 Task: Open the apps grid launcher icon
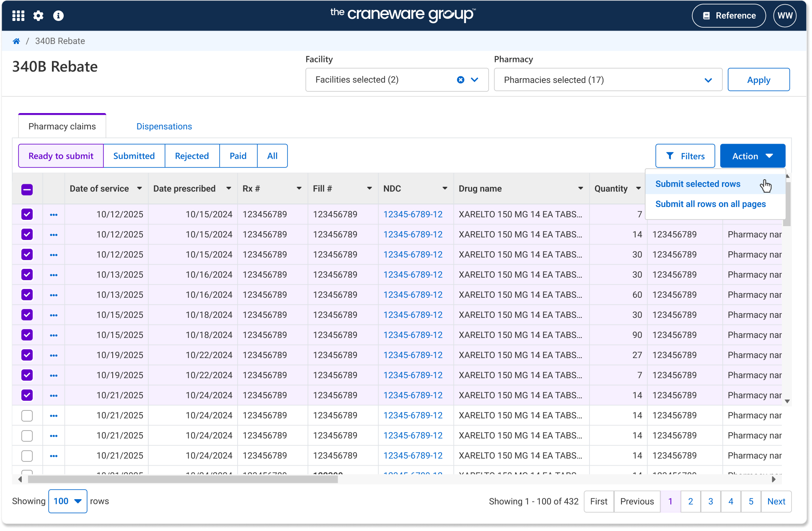(18, 16)
